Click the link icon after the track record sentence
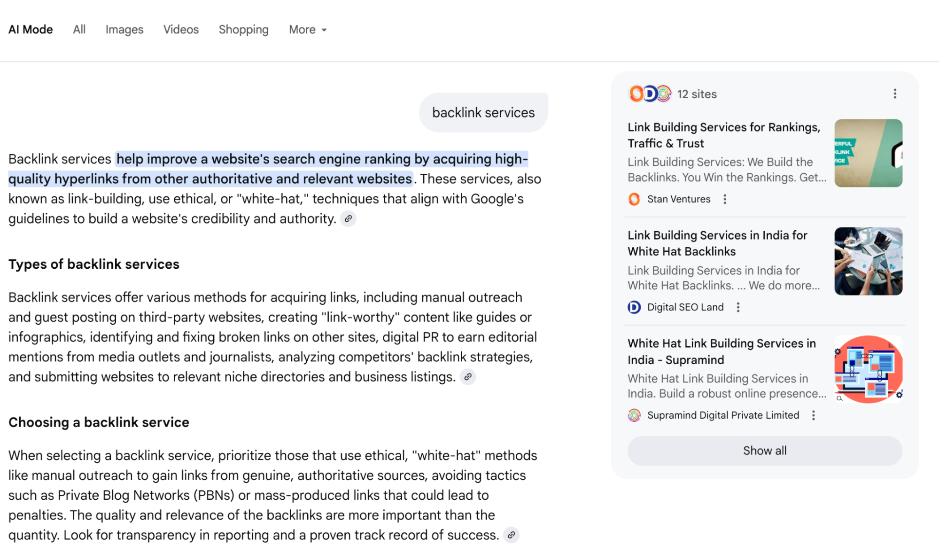 point(511,535)
